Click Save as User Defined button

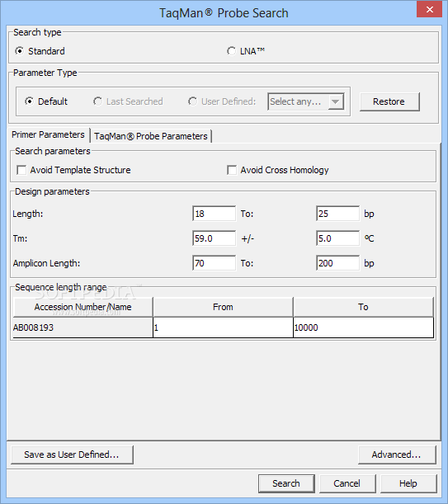pos(72,455)
